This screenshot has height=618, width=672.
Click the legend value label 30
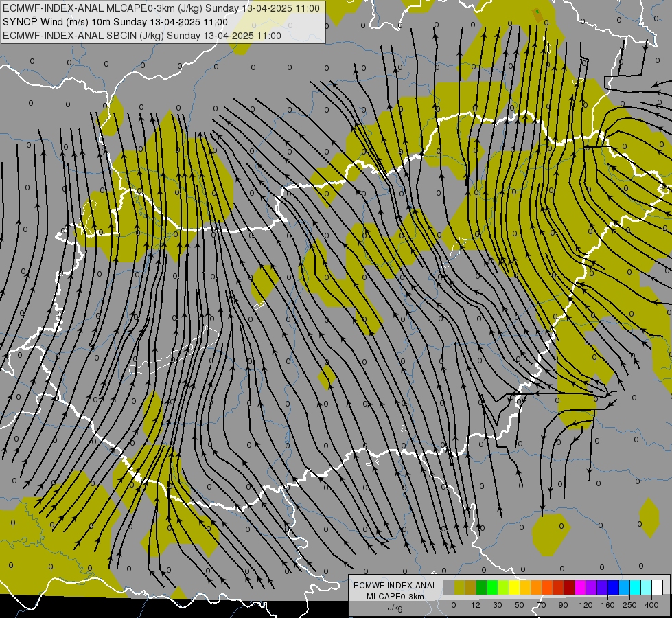(x=498, y=605)
